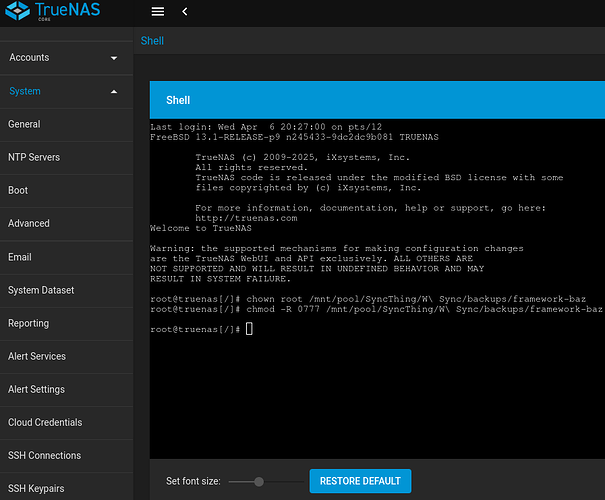Open General system settings

(x=66, y=124)
